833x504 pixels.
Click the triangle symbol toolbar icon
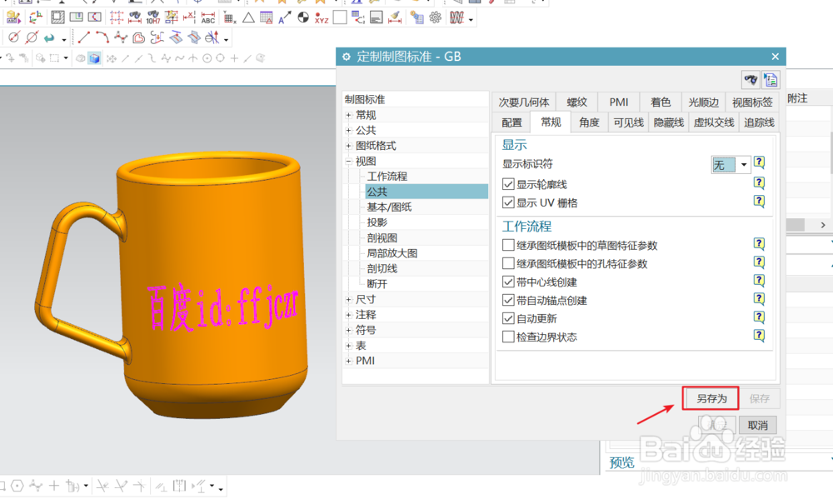[248, 17]
